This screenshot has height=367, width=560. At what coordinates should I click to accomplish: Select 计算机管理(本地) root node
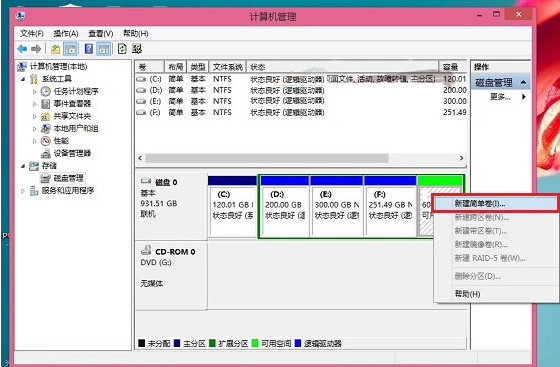point(58,66)
